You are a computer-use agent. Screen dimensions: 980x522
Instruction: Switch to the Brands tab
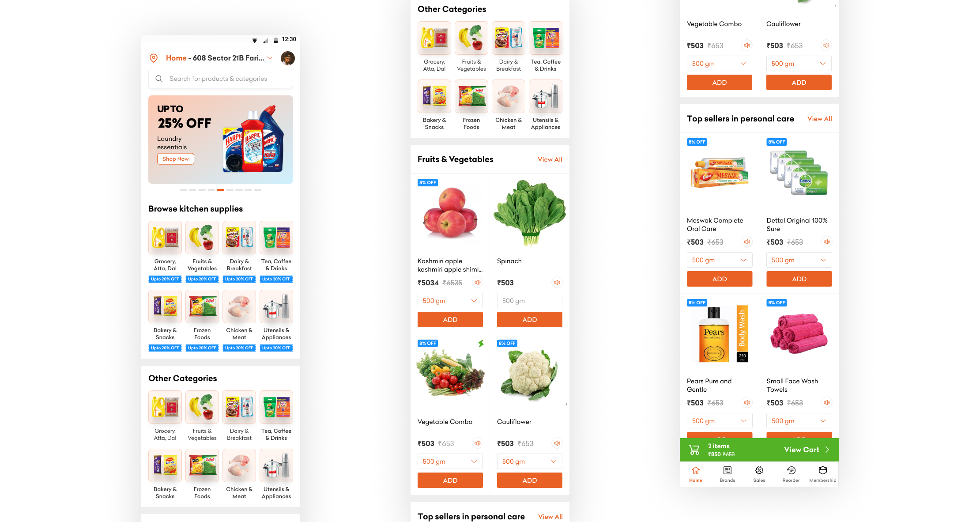[x=727, y=474]
